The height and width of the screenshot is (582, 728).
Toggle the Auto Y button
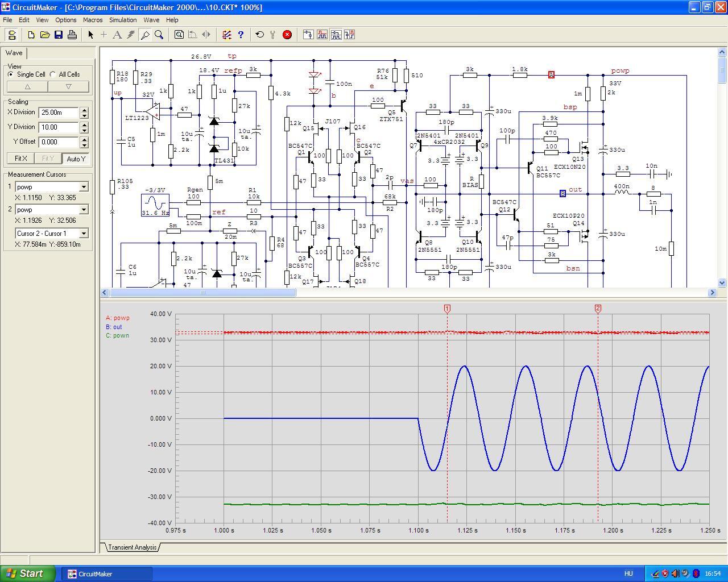point(76,159)
